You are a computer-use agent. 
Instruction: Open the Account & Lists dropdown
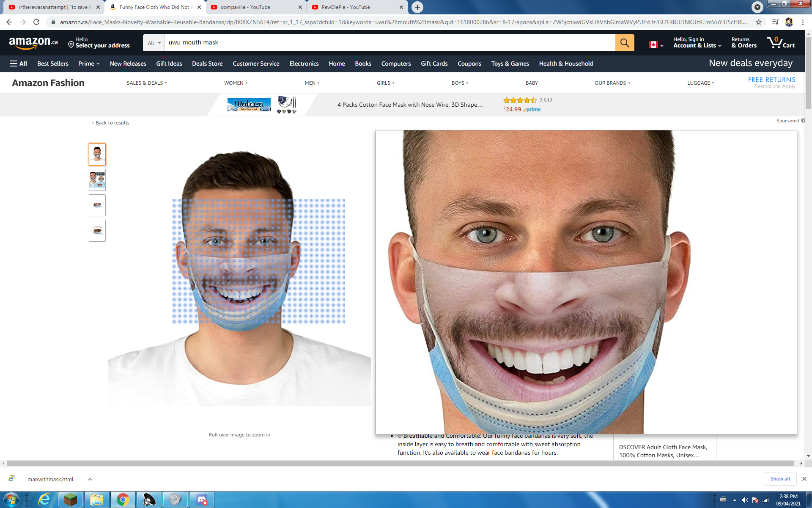point(697,42)
